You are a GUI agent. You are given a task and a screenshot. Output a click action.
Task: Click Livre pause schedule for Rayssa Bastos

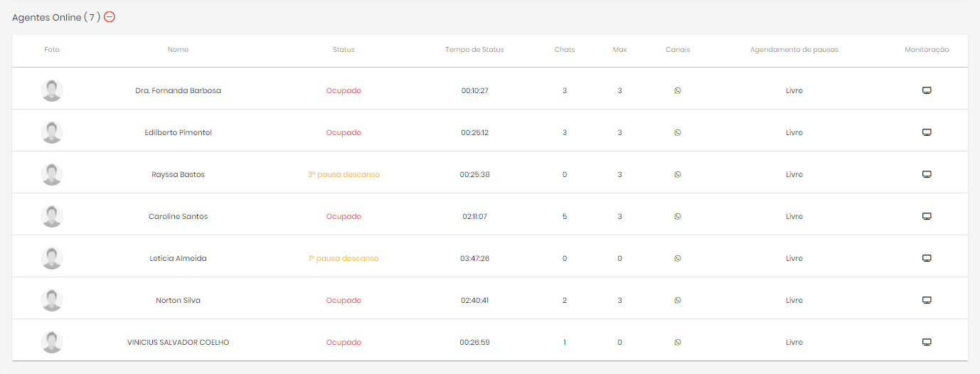coord(794,174)
